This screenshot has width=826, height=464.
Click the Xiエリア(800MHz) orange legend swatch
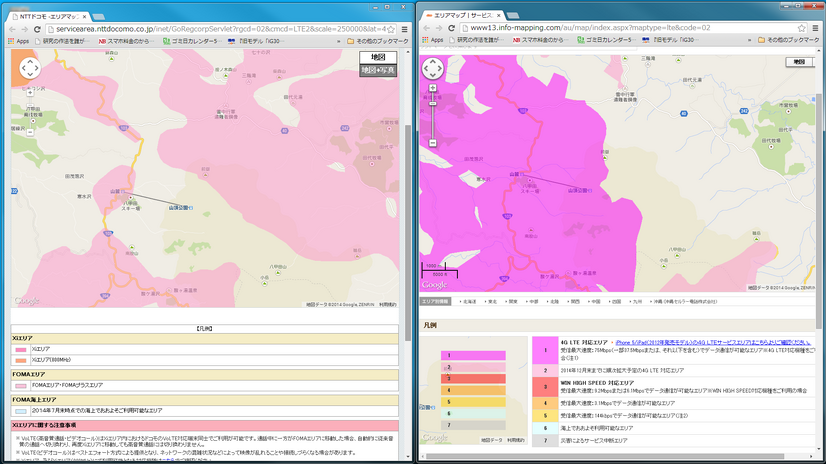tap(21, 360)
